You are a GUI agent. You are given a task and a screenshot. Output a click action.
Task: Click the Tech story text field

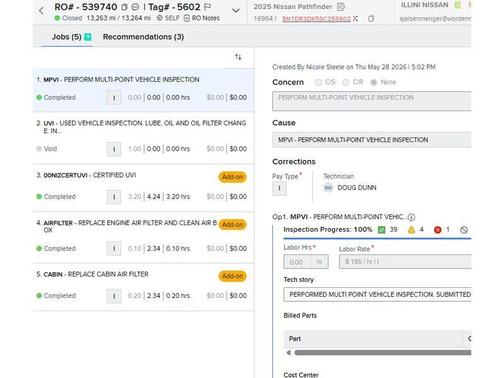point(377,294)
